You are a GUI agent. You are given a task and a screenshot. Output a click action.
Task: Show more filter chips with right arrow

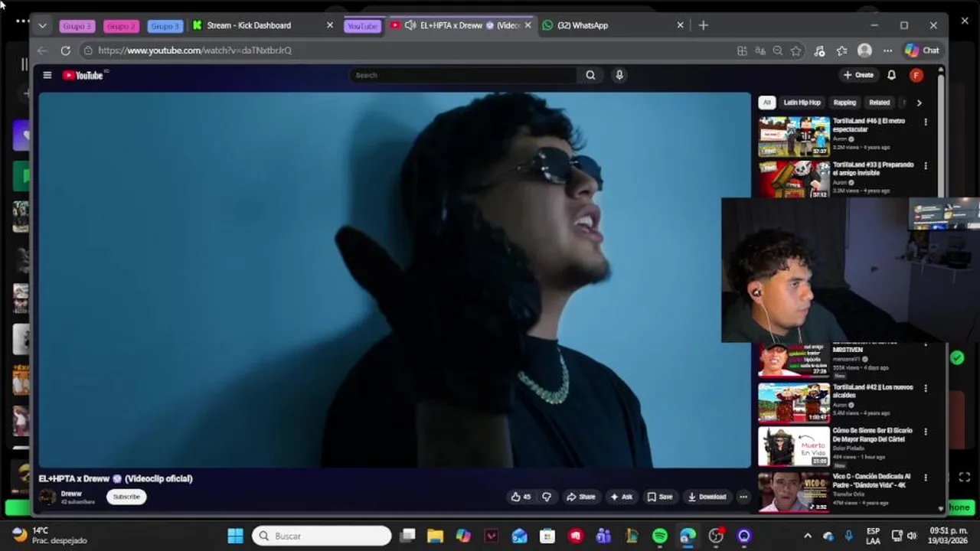tap(919, 103)
